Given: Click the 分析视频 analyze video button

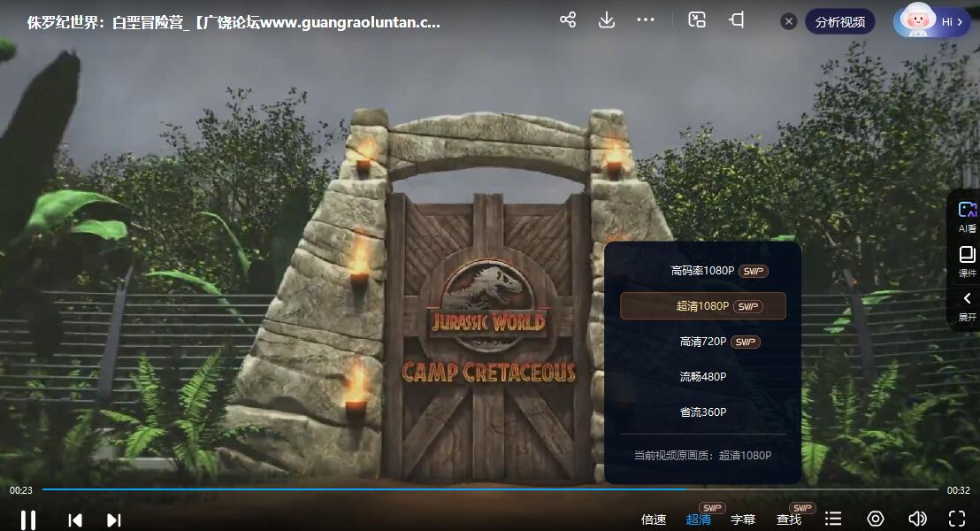Looking at the screenshot, I should [x=840, y=22].
